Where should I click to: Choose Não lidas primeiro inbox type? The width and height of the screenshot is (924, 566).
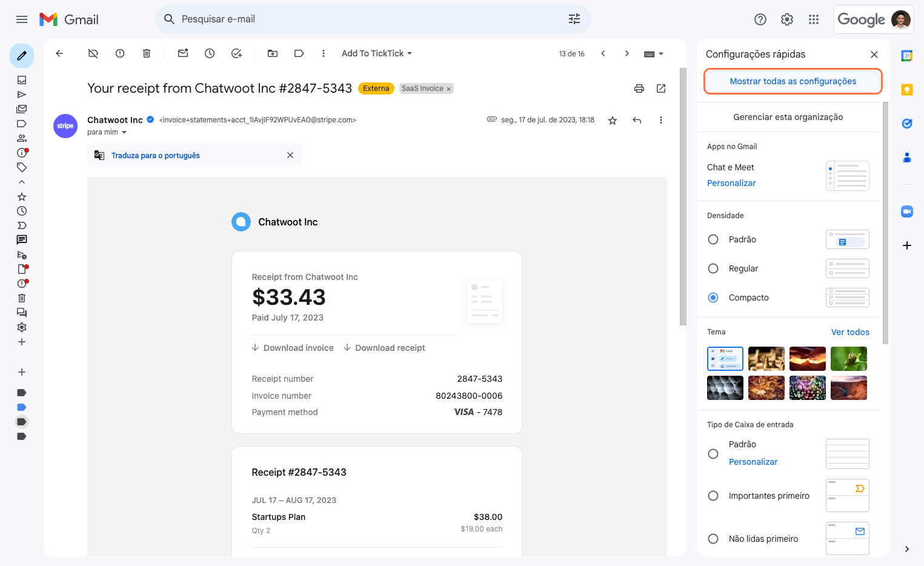[713, 539]
